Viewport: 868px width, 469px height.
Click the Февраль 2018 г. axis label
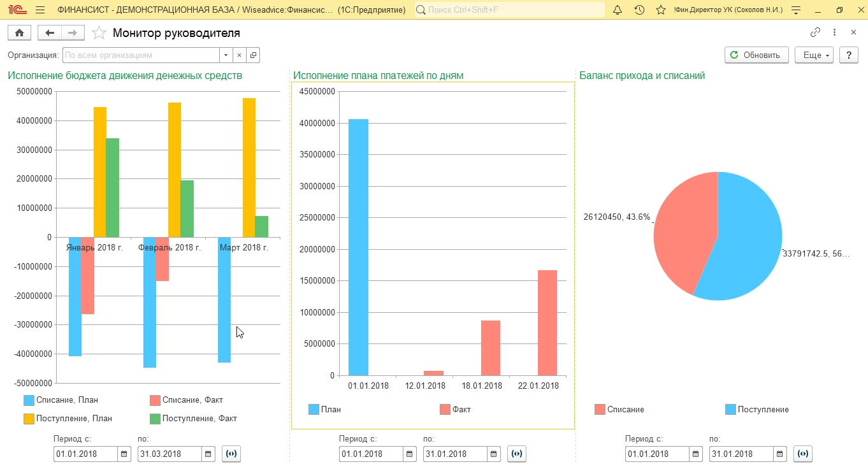pyautogui.click(x=170, y=247)
